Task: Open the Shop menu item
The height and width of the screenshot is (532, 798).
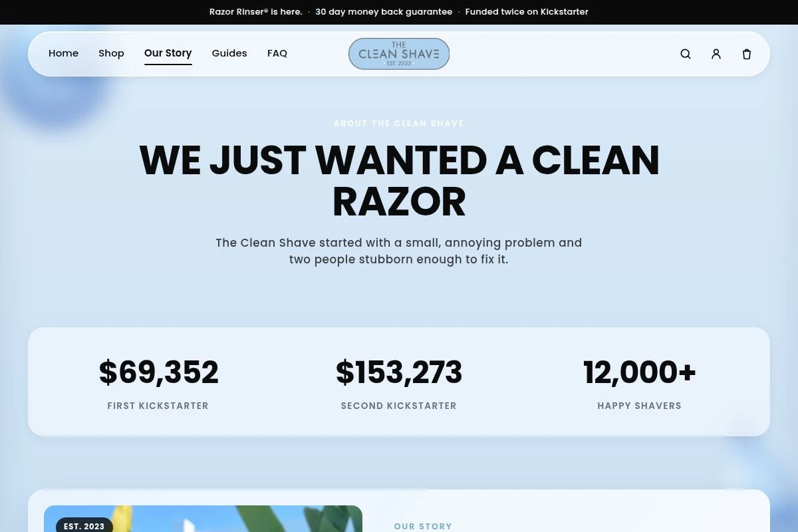Action: [x=111, y=53]
